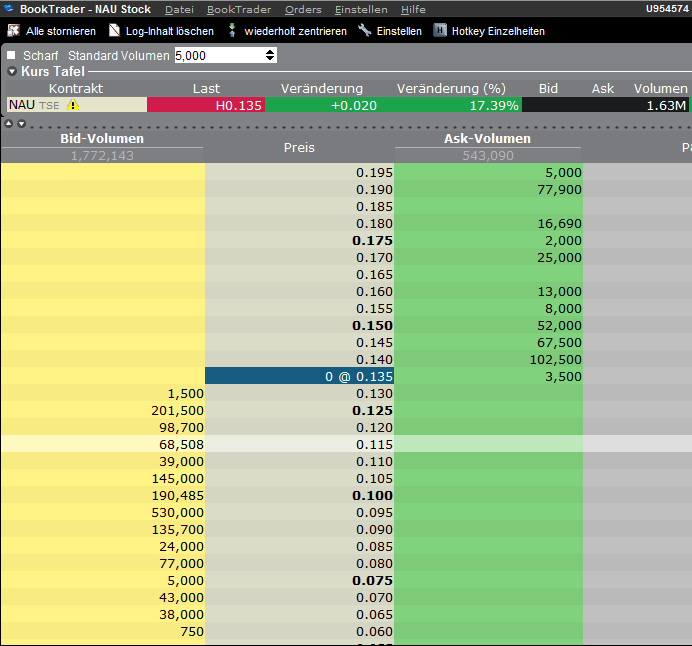This screenshot has height=646, width=692.
Task: Click bid cell at price 0.125
Action: pos(103,410)
